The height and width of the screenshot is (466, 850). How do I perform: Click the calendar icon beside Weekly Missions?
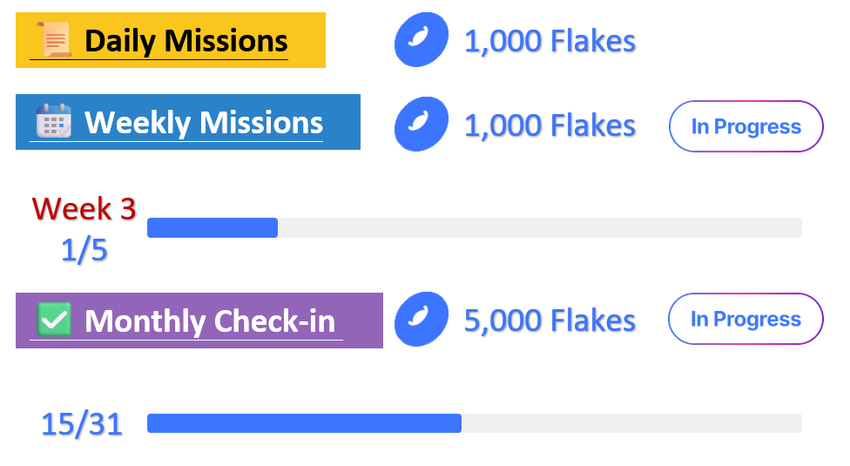52,122
